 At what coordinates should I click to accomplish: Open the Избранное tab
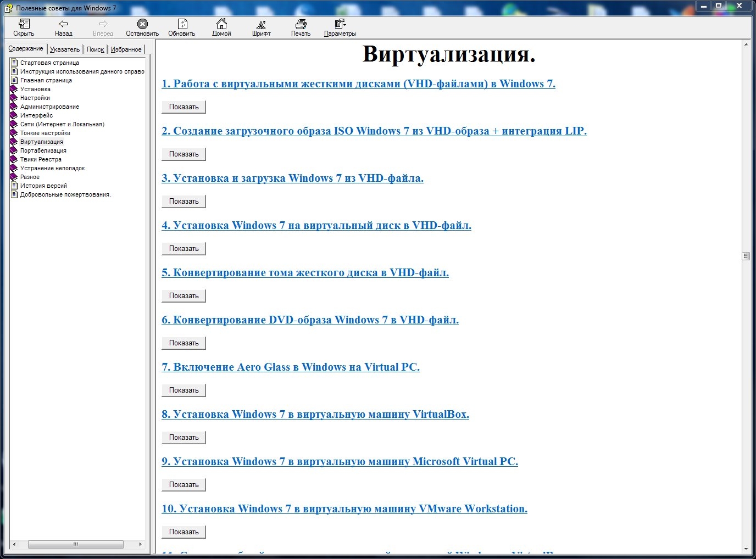(x=126, y=49)
